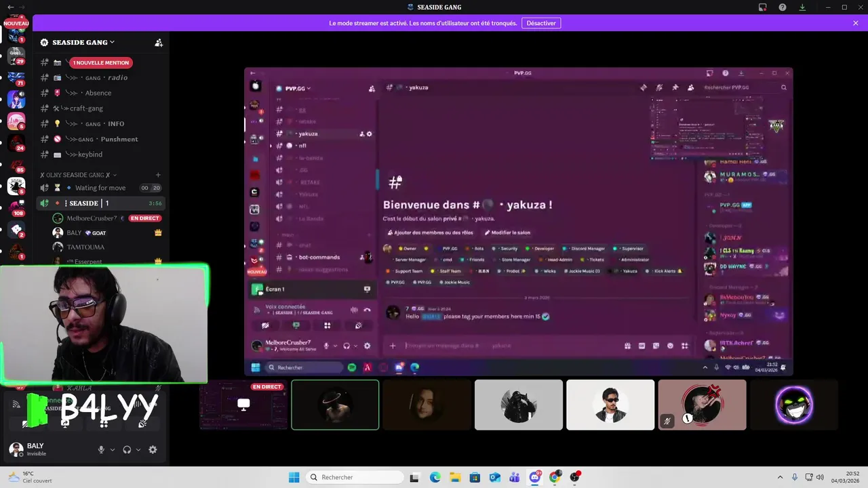868x488 pixels.
Task: Select the purple-ringed green face participant tile
Action: 794,405
